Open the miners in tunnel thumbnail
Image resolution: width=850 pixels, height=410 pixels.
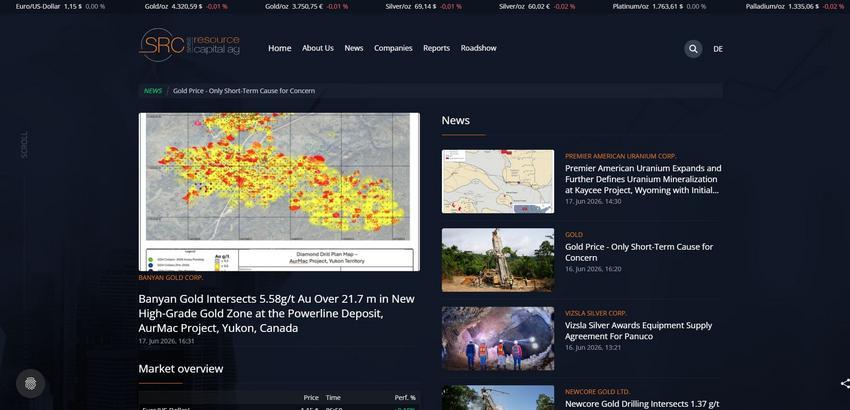(498, 338)
